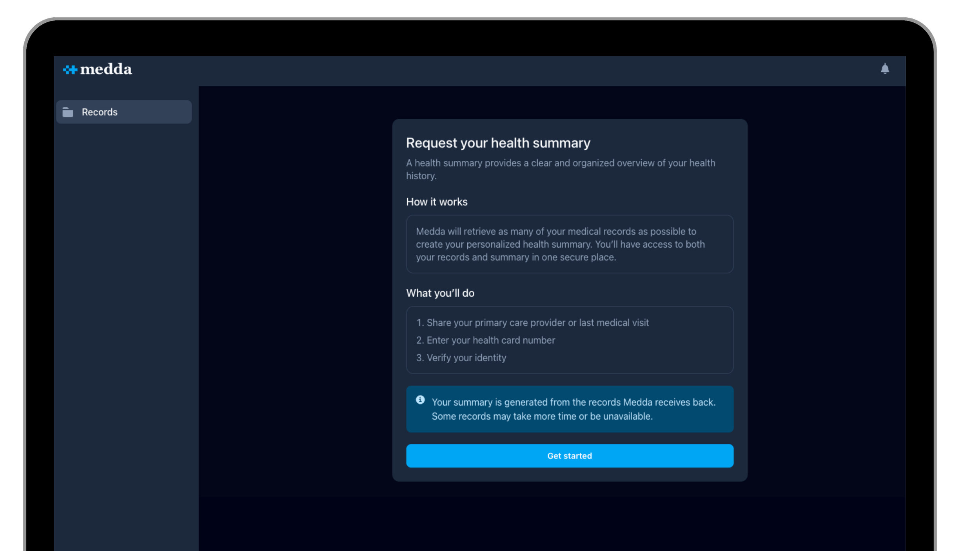This screenshot has width=980, height=551.
Task: Click dark background left of summary card
Action: click(x=294, y=274)
